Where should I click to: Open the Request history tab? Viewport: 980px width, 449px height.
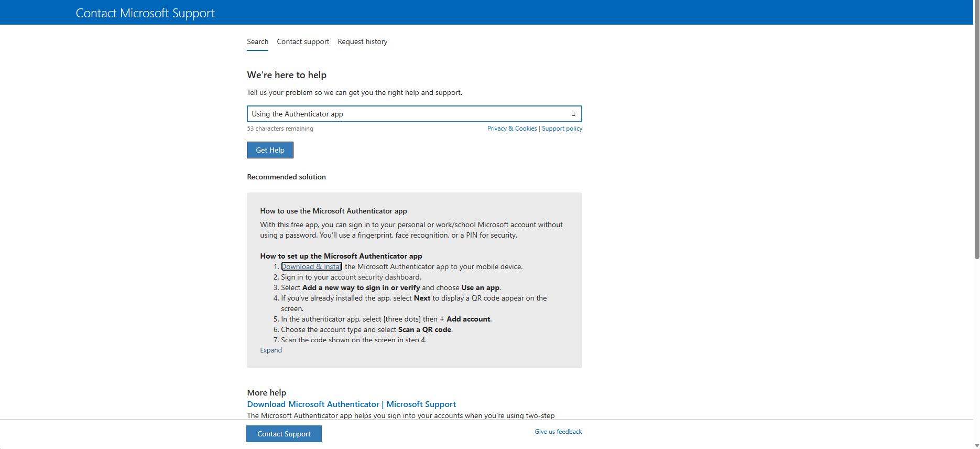click(x=363, y=42)
